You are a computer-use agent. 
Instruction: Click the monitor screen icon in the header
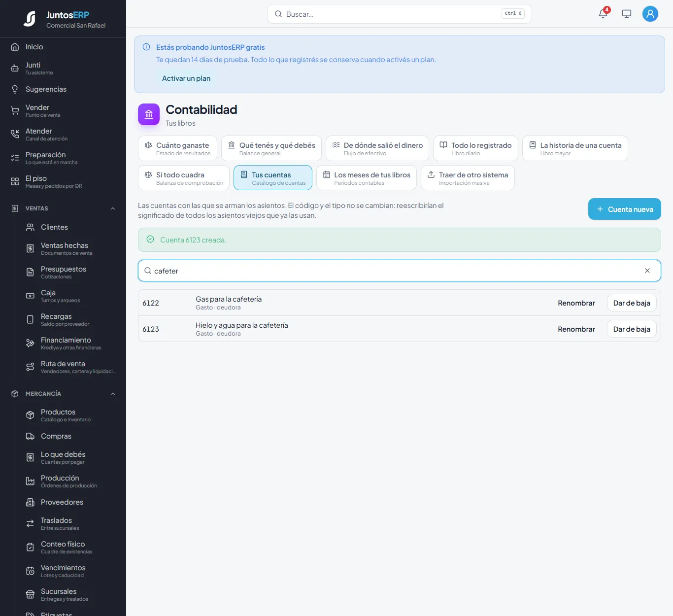click(627, 14)
